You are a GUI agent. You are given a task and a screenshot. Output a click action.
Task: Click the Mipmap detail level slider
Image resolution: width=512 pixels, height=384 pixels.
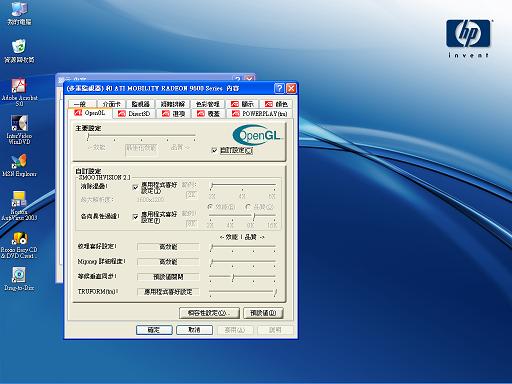[243, 262]
